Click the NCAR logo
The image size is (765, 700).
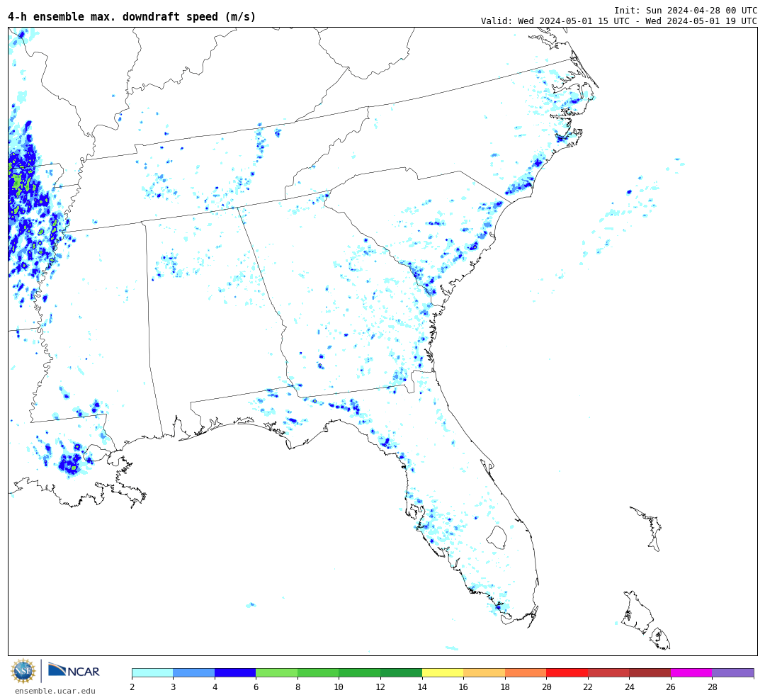point(74,671)
